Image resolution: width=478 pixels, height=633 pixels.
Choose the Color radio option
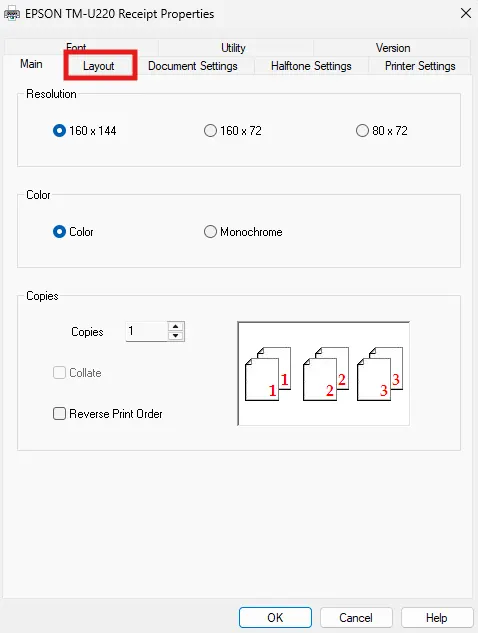click(73, 232)
